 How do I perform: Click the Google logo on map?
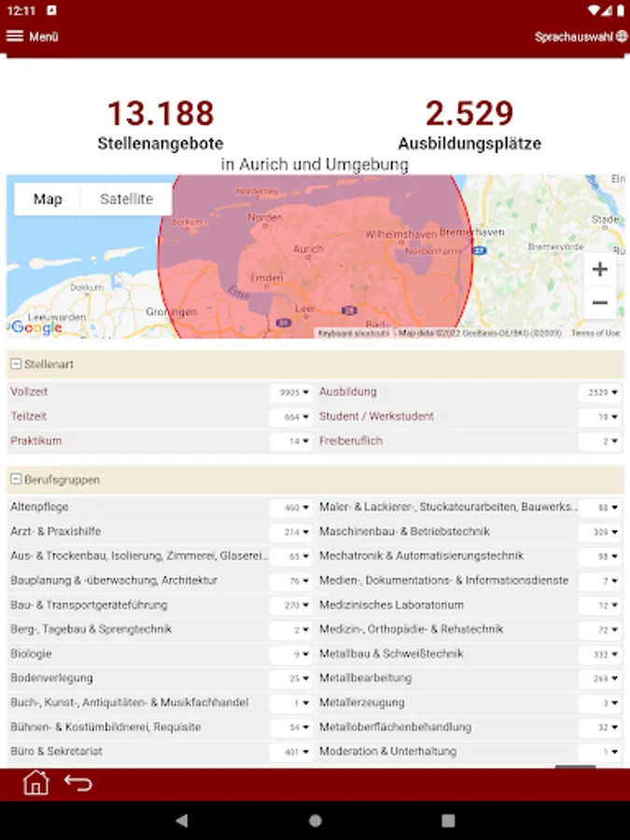(x=36, y=327)
